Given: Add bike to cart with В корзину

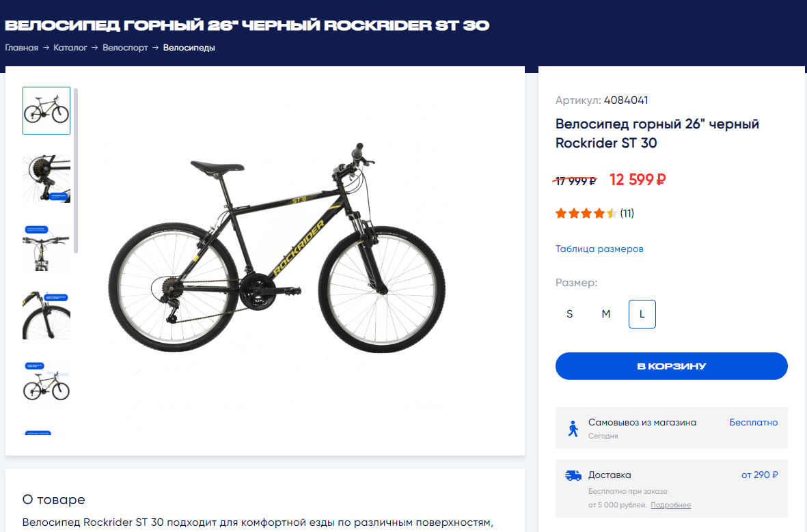Looking at the screenshot, I should click(671, 366).
